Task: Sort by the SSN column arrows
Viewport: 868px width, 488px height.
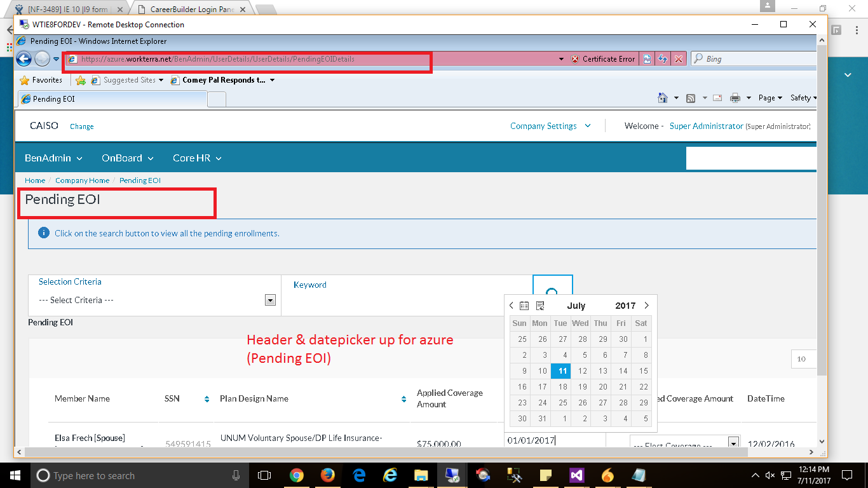Action: (x=207, y=399)
